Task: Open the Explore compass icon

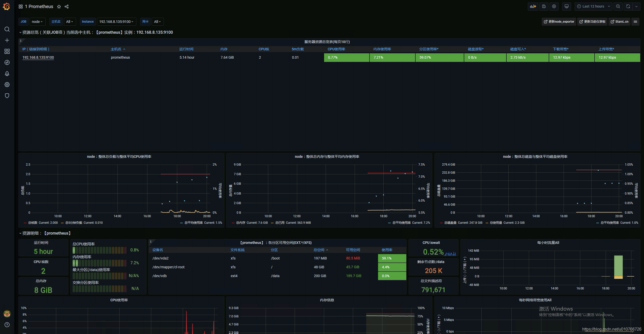Action: 7,62
